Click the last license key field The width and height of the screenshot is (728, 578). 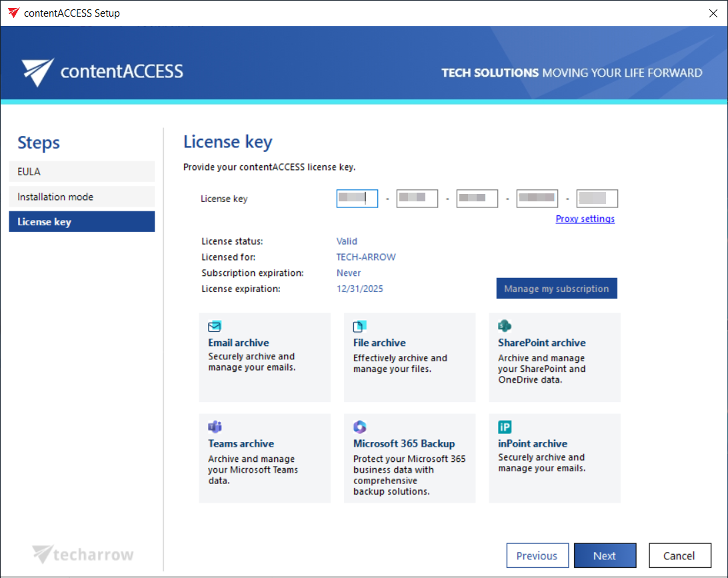597,199
